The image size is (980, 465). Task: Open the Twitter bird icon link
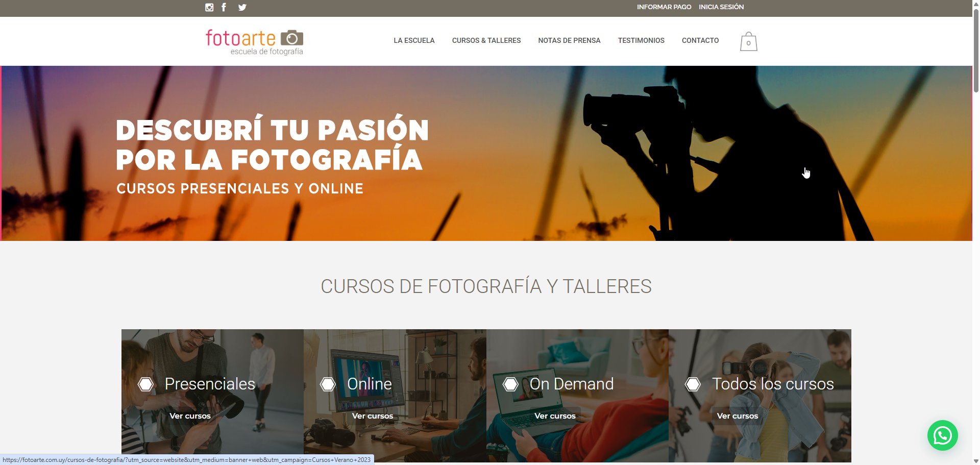tap(242, 7)
